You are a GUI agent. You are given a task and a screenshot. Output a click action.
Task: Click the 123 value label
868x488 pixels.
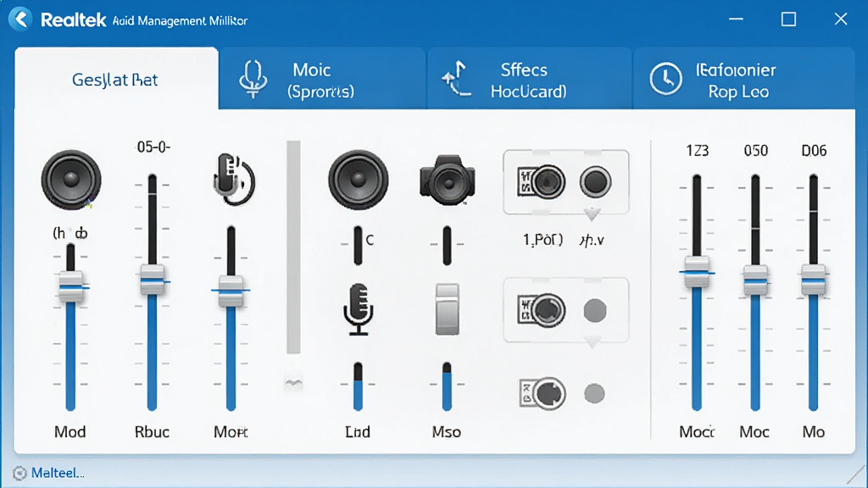click(697, 151)
